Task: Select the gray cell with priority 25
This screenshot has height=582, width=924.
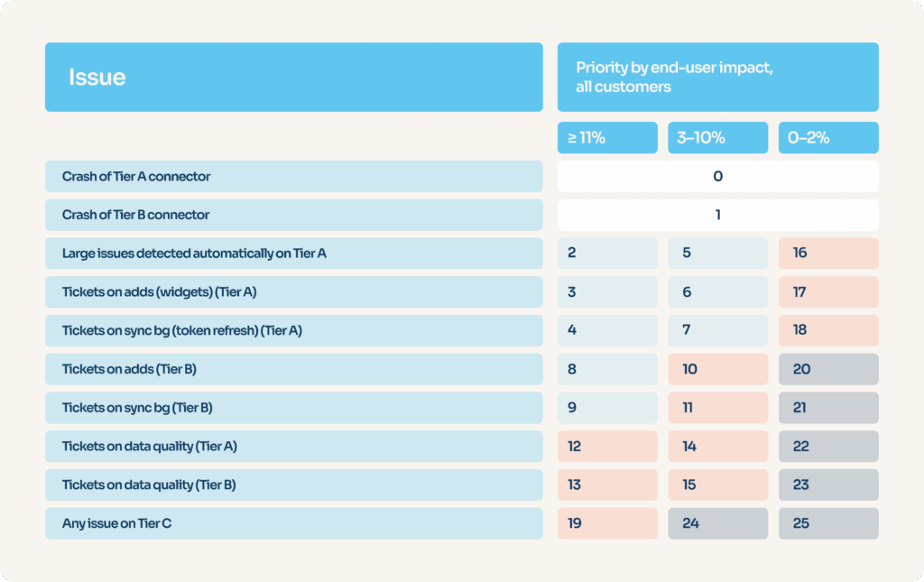Action: [x=827, y=523]
